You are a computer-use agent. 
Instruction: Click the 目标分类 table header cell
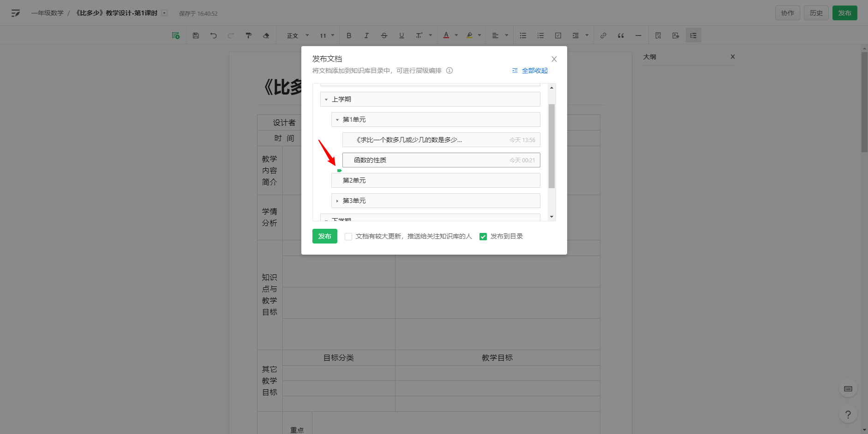pyautogui.click(x=339, y=358)
